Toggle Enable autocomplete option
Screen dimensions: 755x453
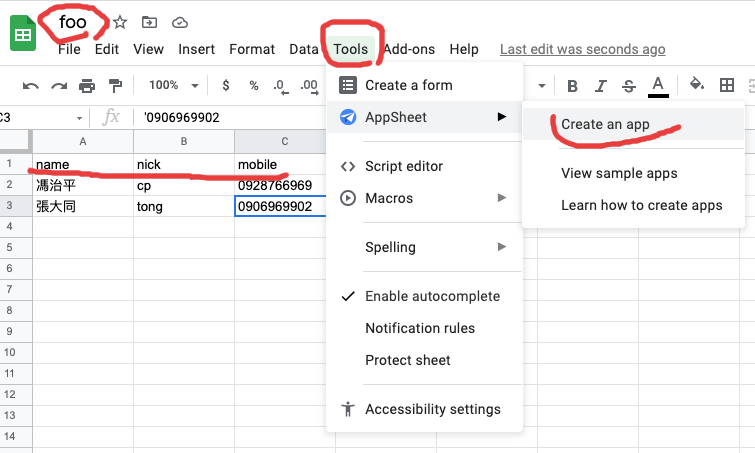432,296
